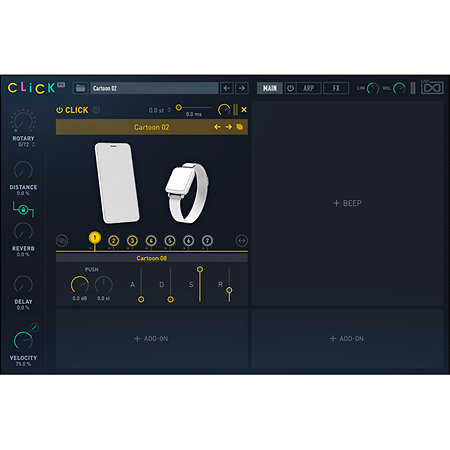Adjust the semitone stepper at 0.0 st
The width and height of the screenshot is (450, 450).
pos(169,110)
